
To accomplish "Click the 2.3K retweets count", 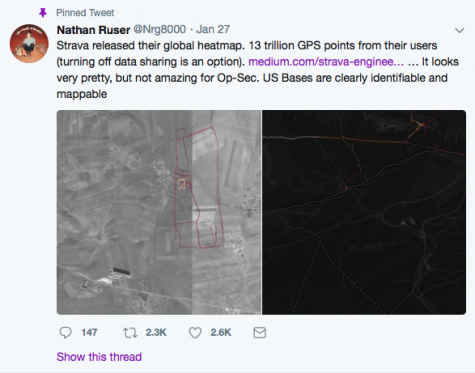I will click(156, 332).
